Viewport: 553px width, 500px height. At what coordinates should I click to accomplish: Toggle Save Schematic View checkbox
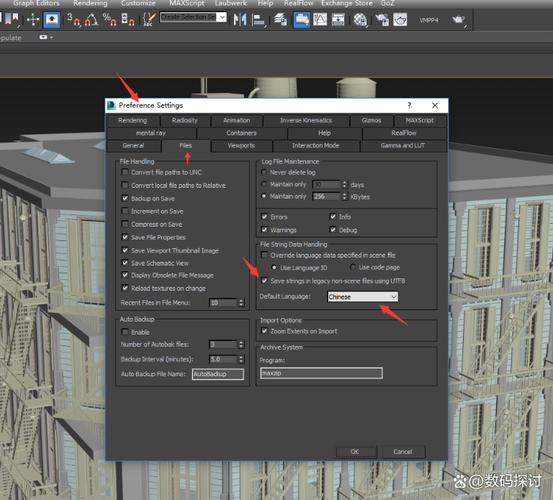(x=125, y=263)
